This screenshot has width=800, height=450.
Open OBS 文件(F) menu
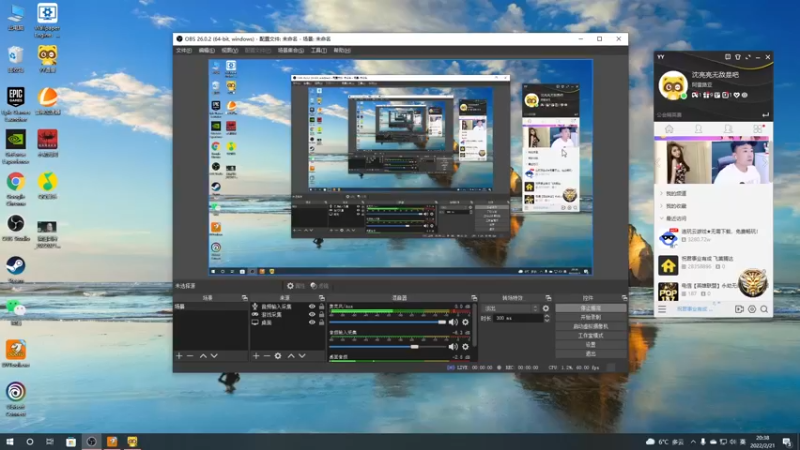(184, 51)
